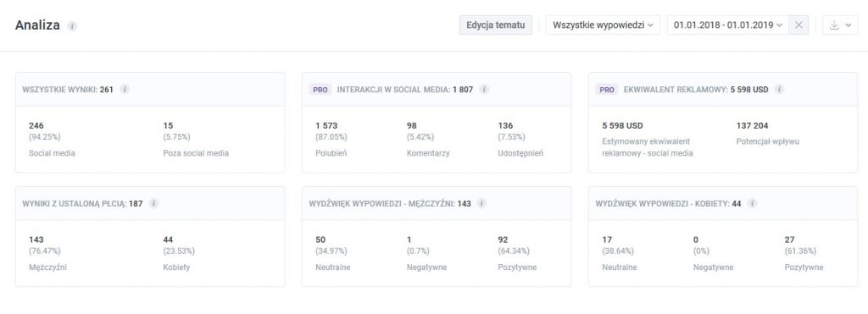Click the Edycja tematu button

click(x=495, y=25)
